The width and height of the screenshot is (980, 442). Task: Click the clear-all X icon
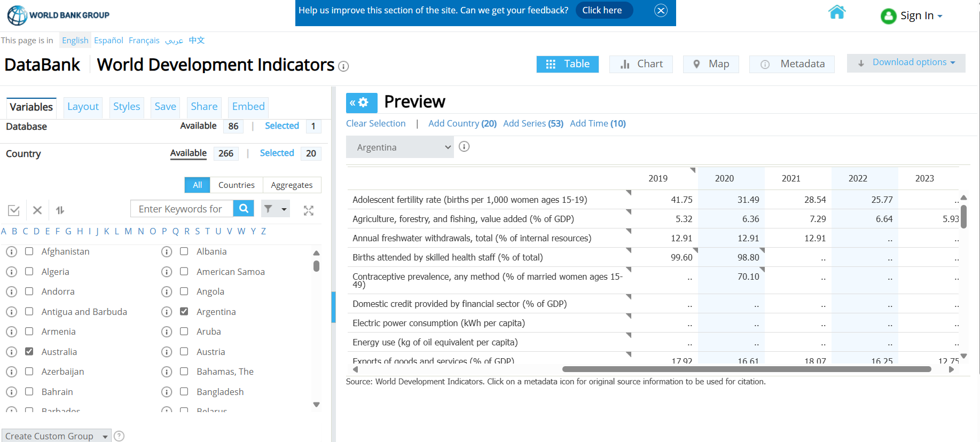[x=37, y=210]
